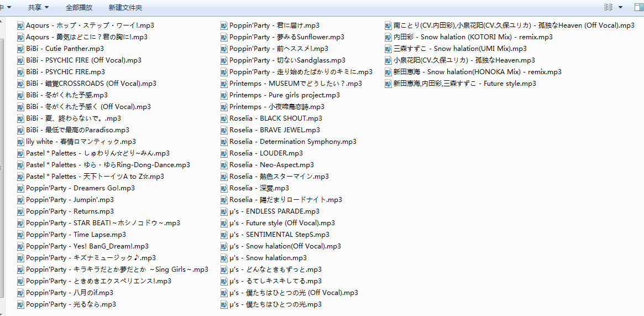The height and width of the screenshot is (316, 644).
Task: Click mp3 icon of Aqours - ホップ・ステップ・ワーイ!
Action: pos(21,25)
